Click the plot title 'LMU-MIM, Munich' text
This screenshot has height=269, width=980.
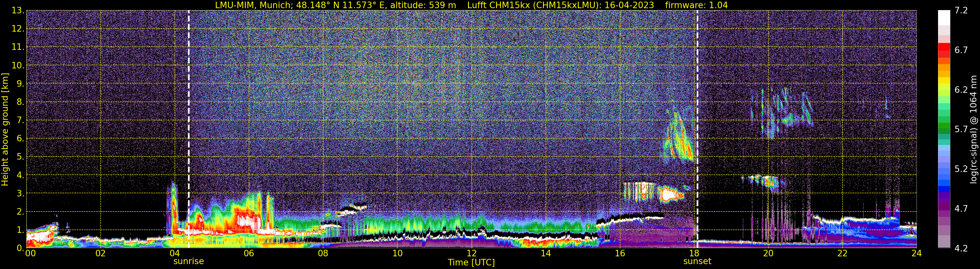[x=254, y=5]
